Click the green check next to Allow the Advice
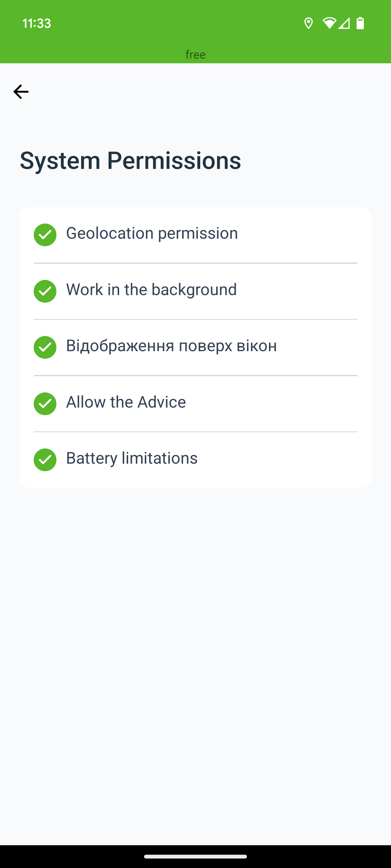This screenshot has width=391, height=868. click(x=45, y=404)
